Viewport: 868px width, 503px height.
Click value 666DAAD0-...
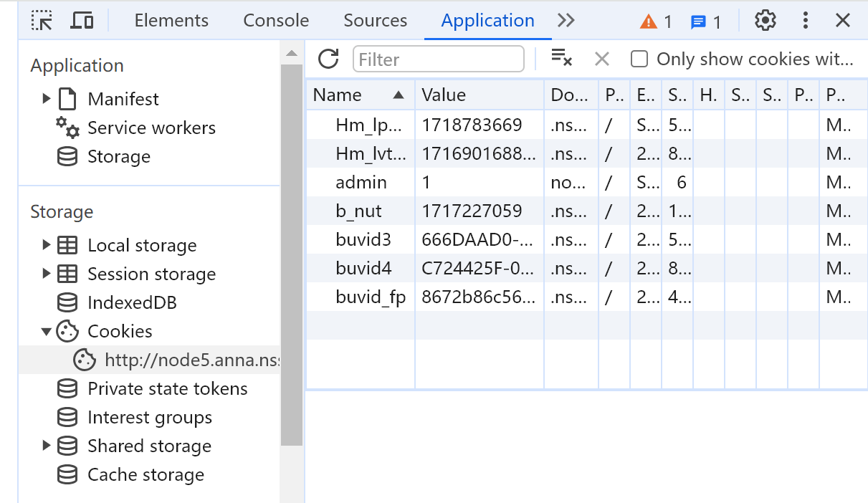point(478,239)
